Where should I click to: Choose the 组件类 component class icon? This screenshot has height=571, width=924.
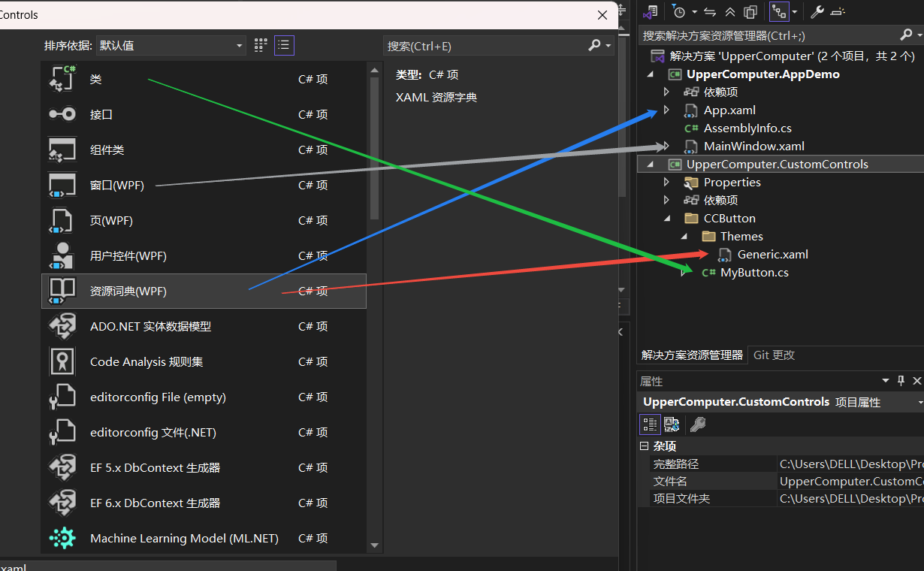click(62, 150)
